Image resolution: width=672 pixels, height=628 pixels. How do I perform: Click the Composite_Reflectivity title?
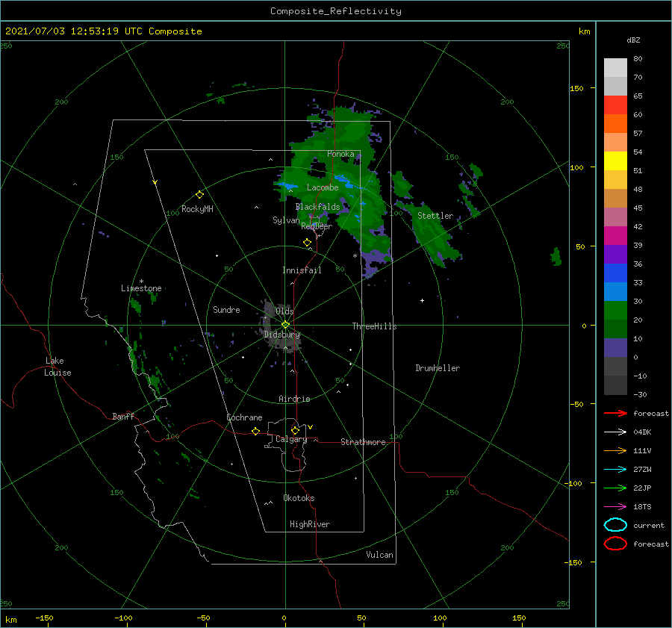[336, 11]
